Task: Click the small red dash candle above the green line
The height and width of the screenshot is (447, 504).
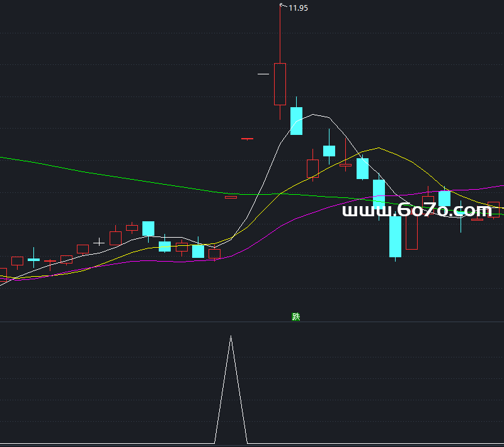Action: (247, 139)
